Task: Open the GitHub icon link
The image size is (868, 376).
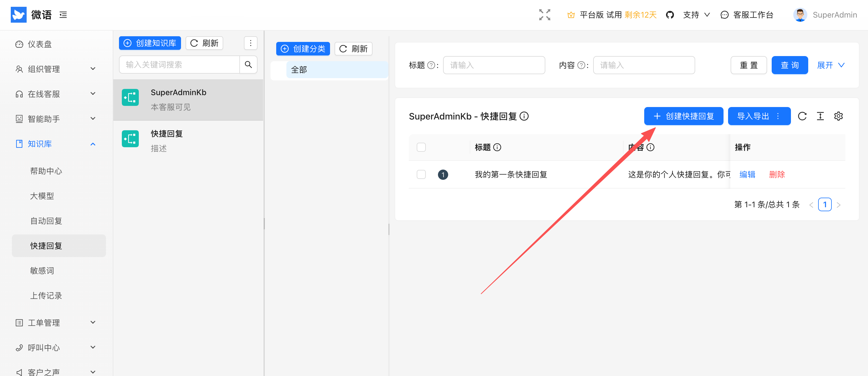Action: tap(669, 15)
